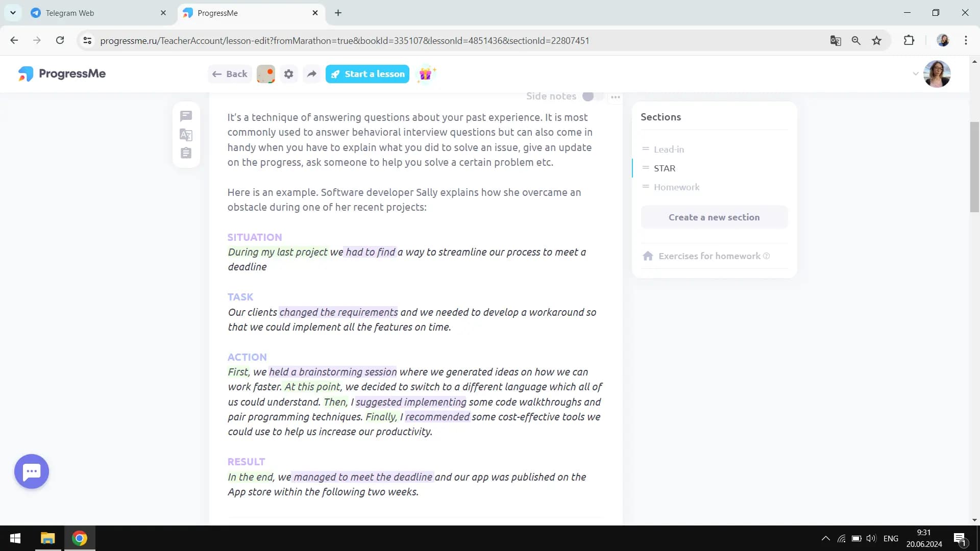Open the chat comments sidebar icon

point(186,116)
